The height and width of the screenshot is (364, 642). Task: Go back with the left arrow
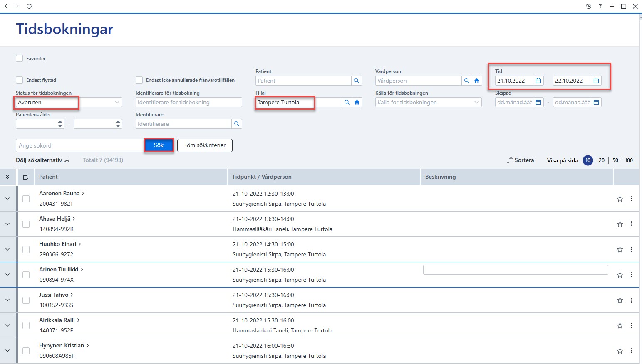click(x=6, y=6)
